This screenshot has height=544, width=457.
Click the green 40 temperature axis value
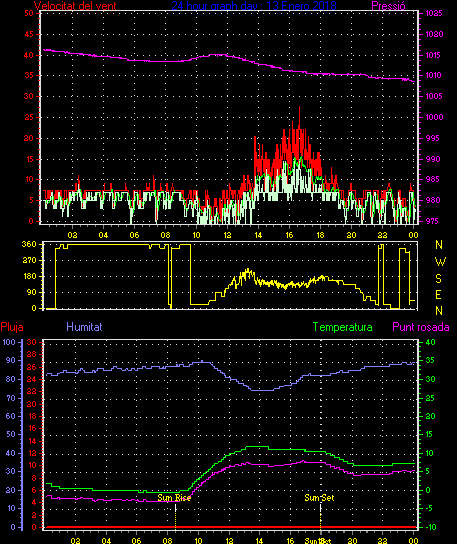point(430,342)
